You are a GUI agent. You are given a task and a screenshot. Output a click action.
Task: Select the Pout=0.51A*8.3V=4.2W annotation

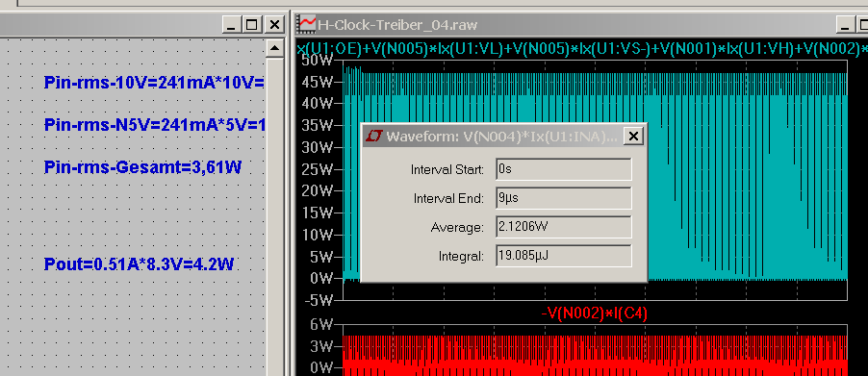coord(139,264)
